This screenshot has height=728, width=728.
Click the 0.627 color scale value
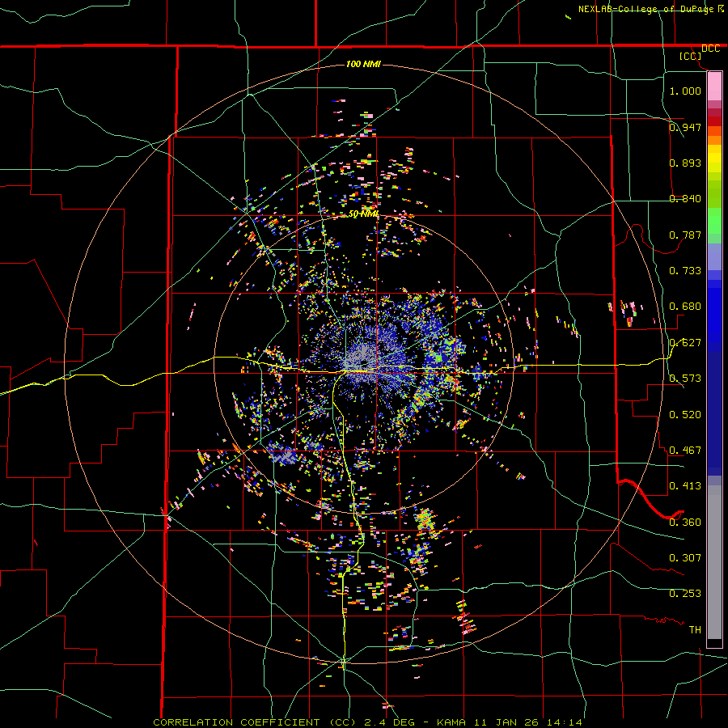click(685, 343)
